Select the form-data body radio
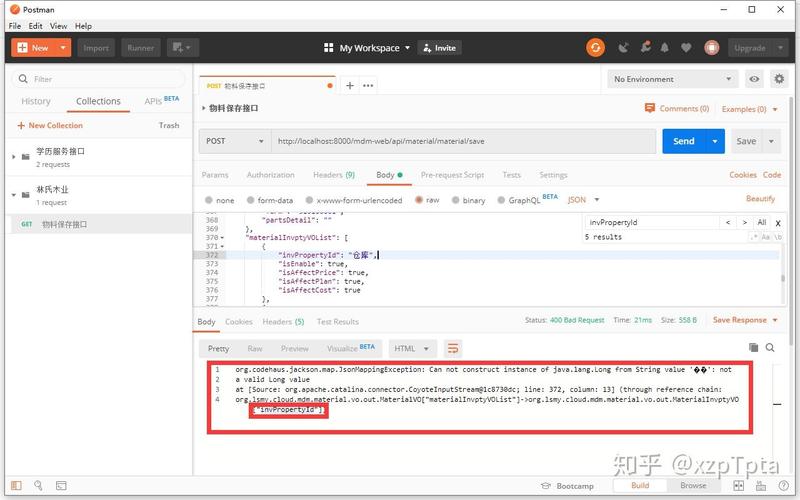The image size is (800, 500). [x=250, y=200]
